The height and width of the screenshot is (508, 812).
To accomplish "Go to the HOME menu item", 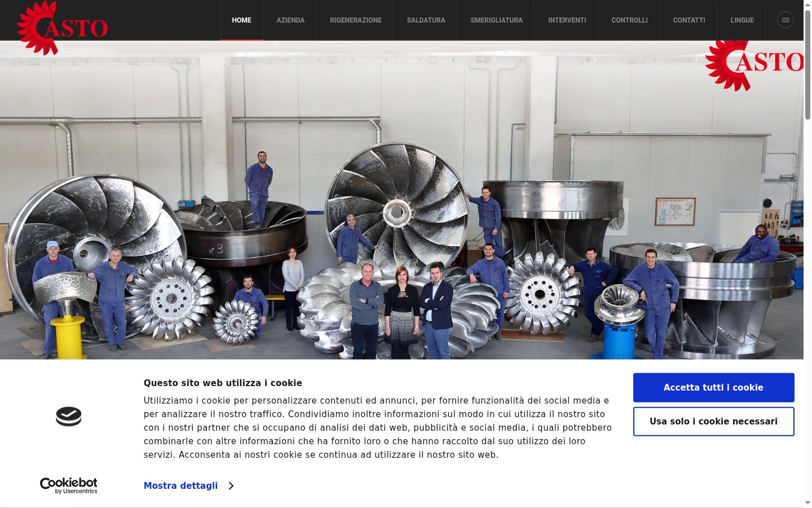I will 241,20.
